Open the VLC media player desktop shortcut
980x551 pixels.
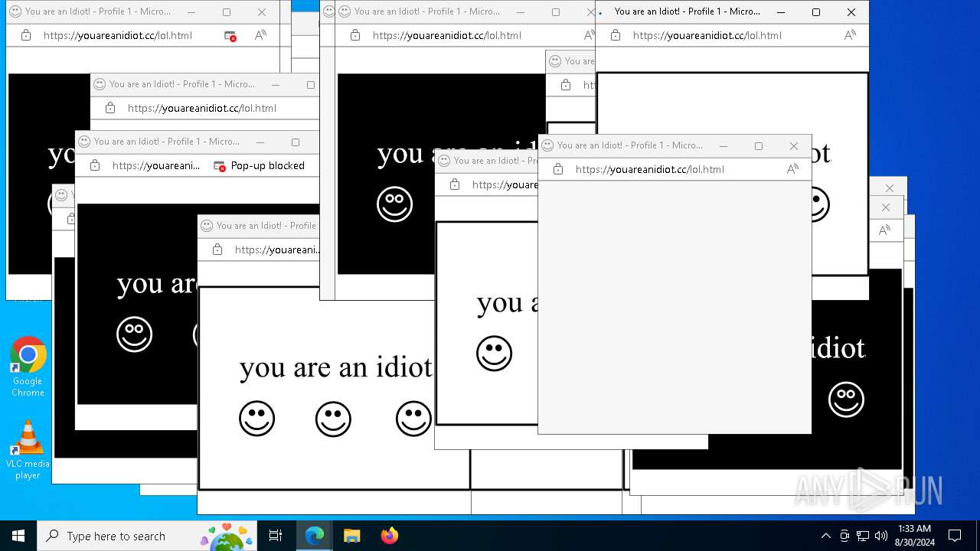28,450
